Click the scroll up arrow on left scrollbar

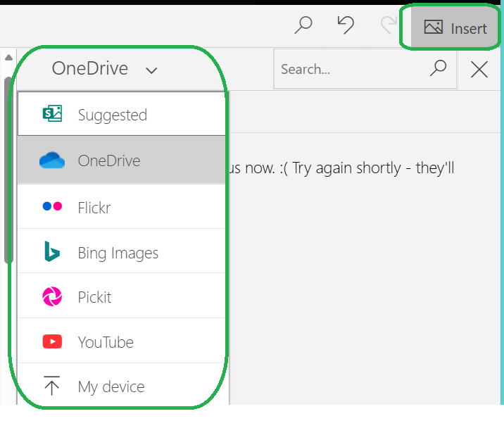pyautogui.click(x=8, y=58)
